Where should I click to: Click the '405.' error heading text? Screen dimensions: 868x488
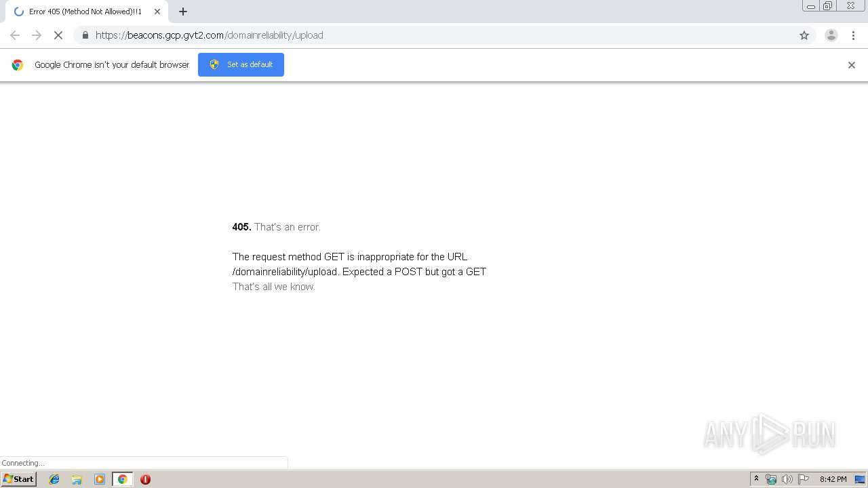pyautogui.click(x=241, y=227)
